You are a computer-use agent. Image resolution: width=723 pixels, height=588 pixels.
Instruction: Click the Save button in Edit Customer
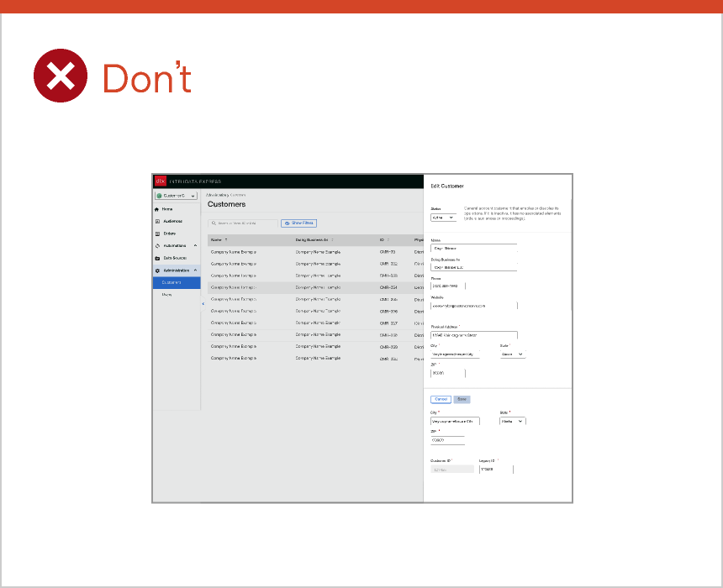tap(463, 399)
